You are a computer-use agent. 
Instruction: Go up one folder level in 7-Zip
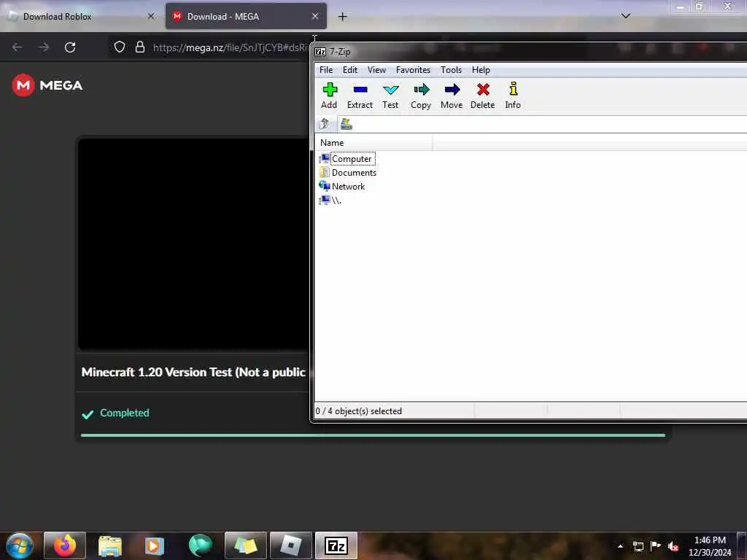[325, 124]
